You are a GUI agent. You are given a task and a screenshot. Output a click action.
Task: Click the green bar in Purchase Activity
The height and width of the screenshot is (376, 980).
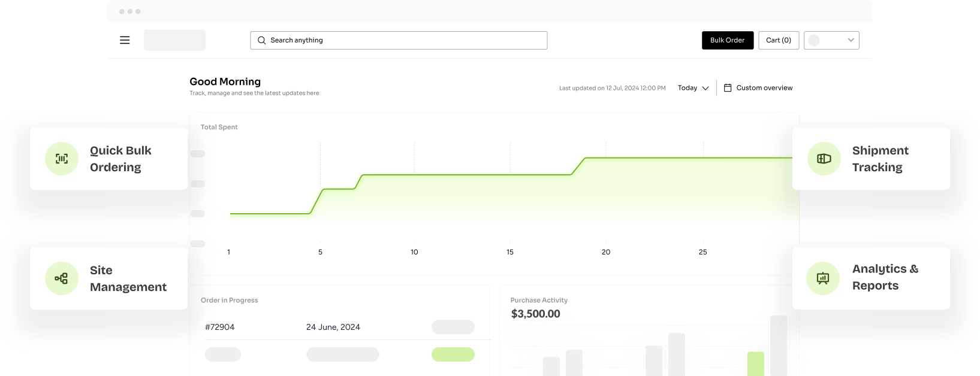755,363
